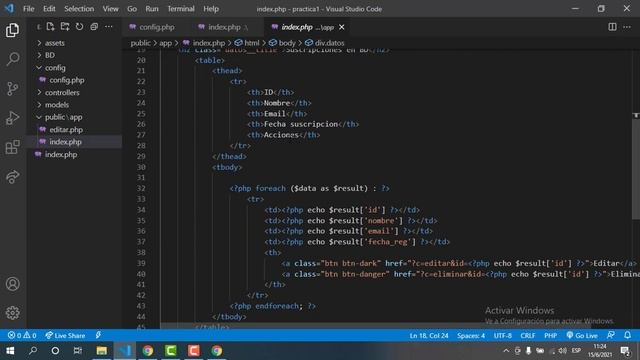This screenshot has width=640, height=360.
Task: Show errors and warnings in status bar
Action: pos(22,336)
